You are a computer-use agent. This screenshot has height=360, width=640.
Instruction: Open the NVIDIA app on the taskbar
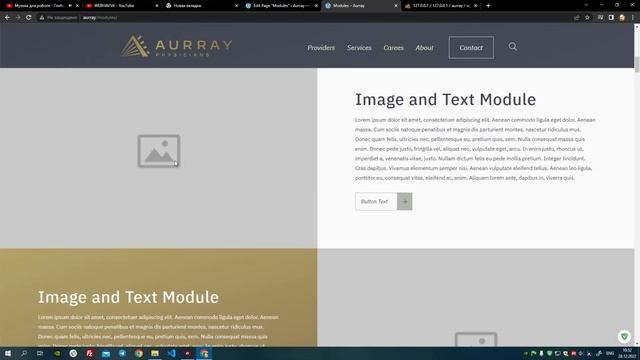tap(57, 353)
